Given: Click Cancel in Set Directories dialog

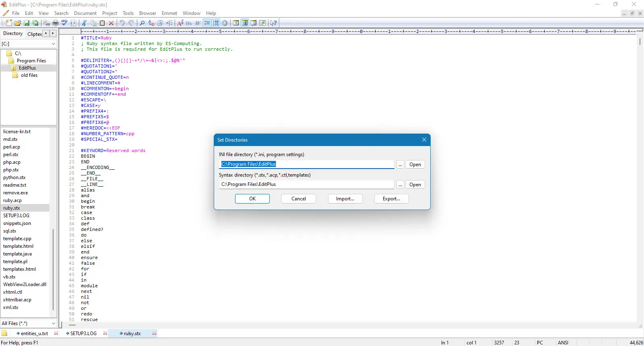Looking at the screenshot, I should point(299,199).
